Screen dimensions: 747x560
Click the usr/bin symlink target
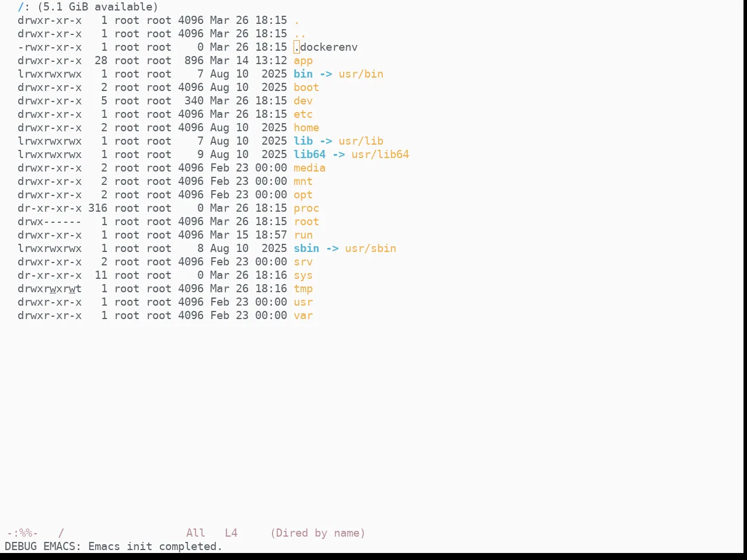(x=361, y=74)
